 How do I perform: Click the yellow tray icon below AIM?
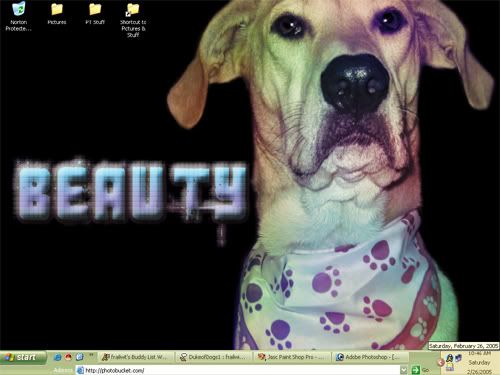click(449, 367)
